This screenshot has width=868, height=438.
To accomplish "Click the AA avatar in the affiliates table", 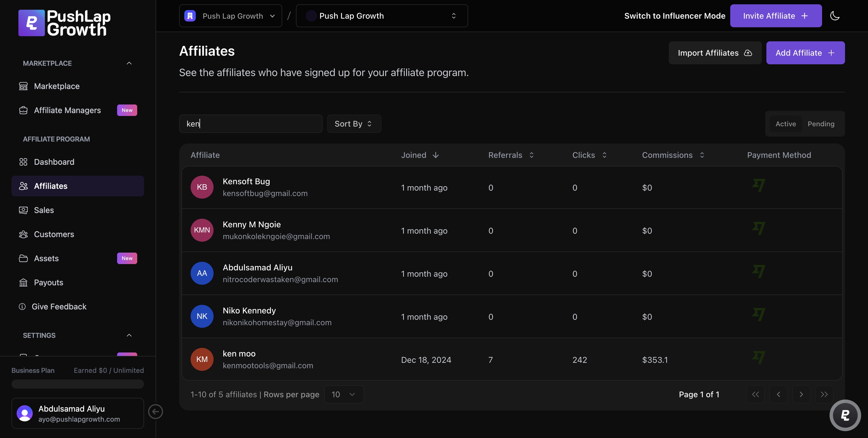I will point(202,273).
